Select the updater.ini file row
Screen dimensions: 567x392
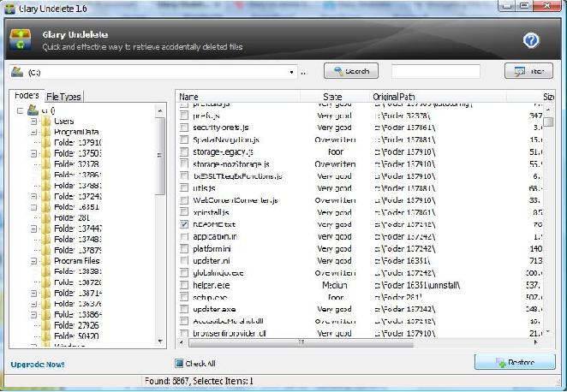pyautogui.click(x=361, y=261)
